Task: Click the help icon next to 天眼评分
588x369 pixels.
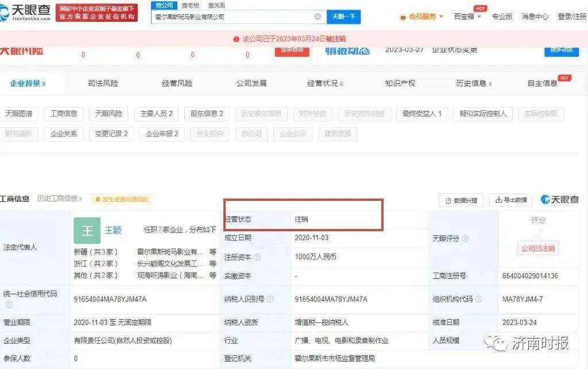Action: (x=465, y=238)
